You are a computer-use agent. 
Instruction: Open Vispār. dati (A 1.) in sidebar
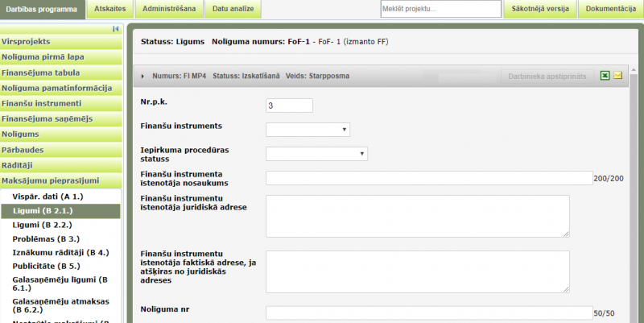48,196
